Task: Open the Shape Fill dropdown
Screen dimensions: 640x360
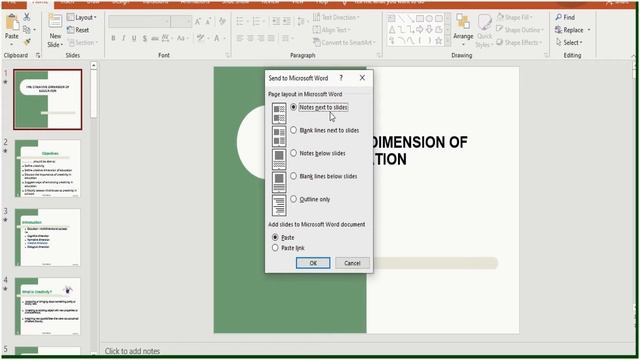Action: [515, 17]
